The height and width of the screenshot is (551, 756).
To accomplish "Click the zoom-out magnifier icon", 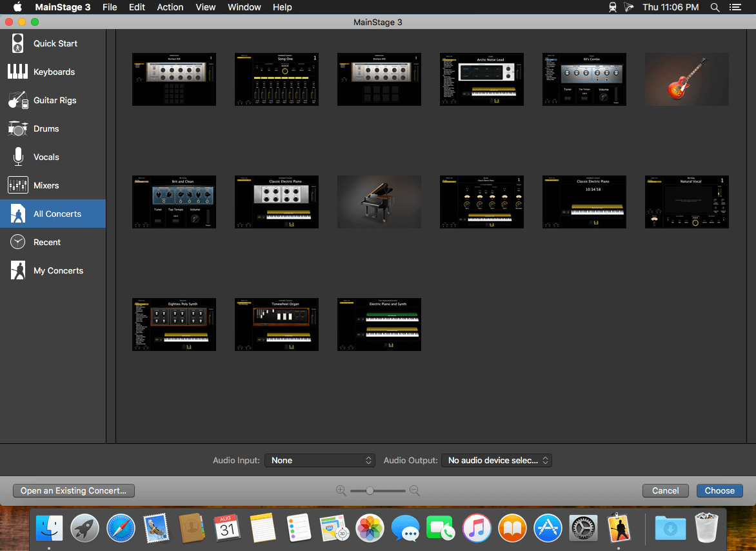I will click(415, 491).
